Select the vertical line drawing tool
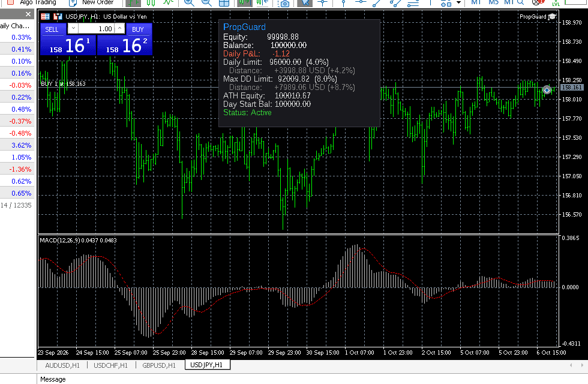Screen dimensions: 588x384 click(x=343, y=2)
